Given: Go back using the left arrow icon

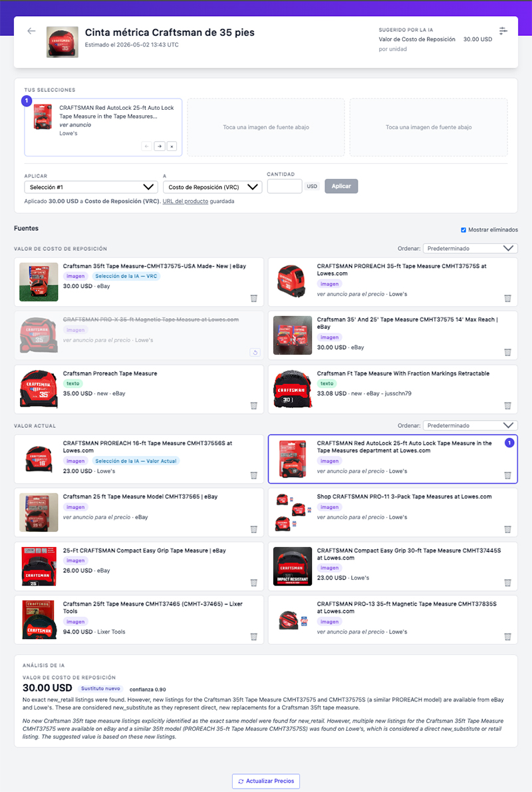Looking at the screenshot, I should pyautogui.click(x=31, y=31).
